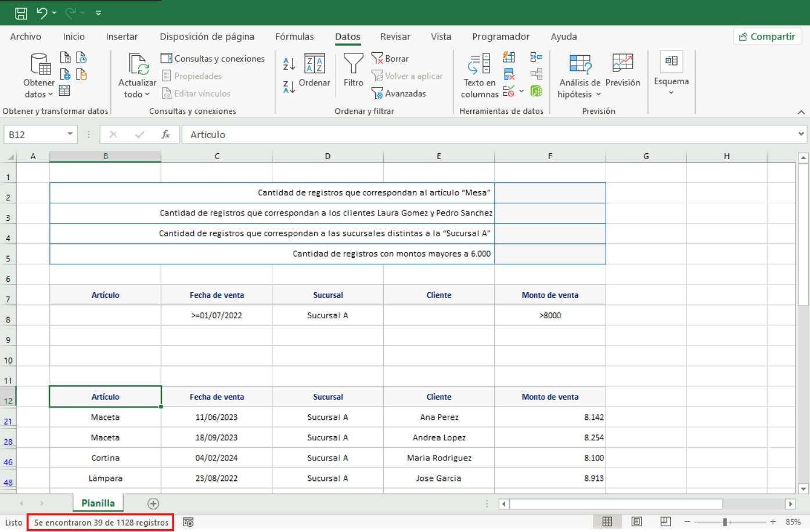Sort ascending with the A to Z icon

(x=289, y=63)
